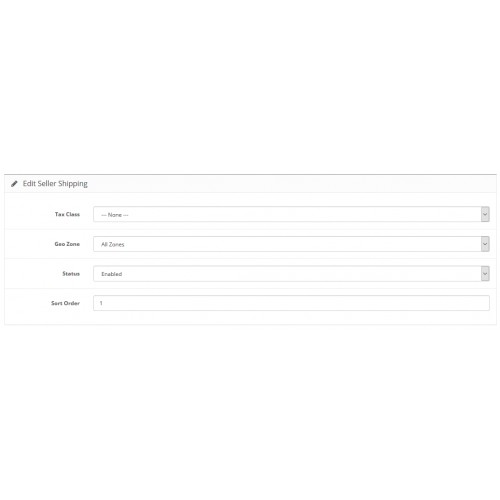Open the Tax Class dropdown

291,214
